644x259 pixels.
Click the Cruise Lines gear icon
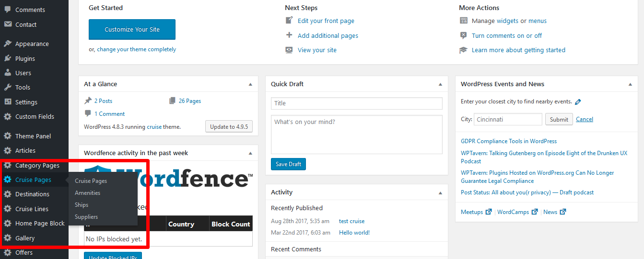click(x=8, y=209)
